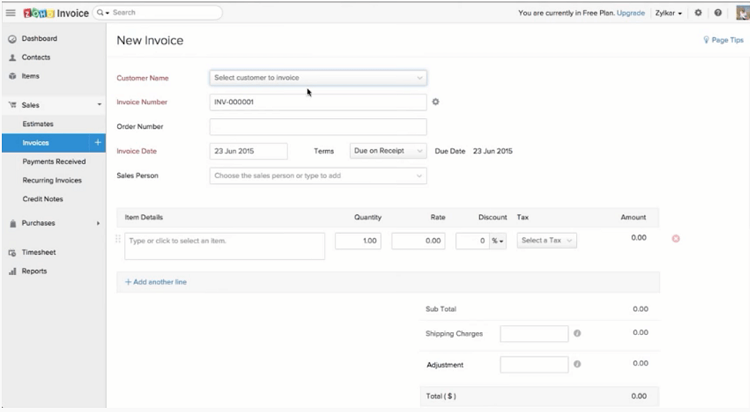This screenshot has width=750, height=412.
Task: Click the Adjustment info icon
Action: (577, 364)
